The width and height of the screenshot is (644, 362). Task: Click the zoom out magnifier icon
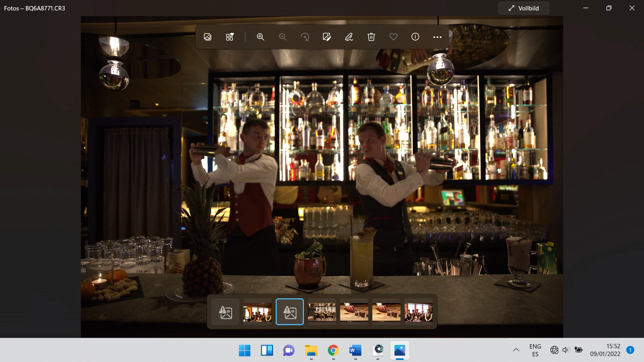(283, 37)
